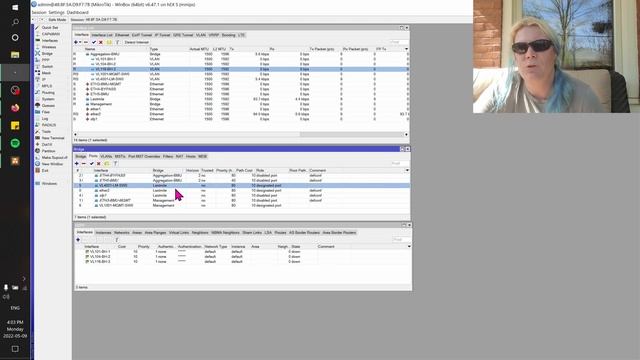The height and width of the screenshot is (360, 640).
Task: Switch to Bridge tab in Bridge window
Action: coord(80,157)
